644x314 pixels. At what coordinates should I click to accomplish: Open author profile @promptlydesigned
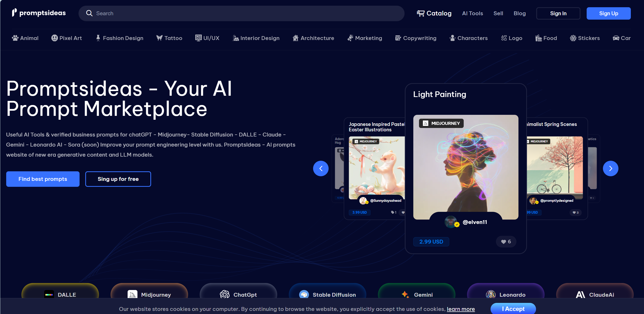(557, 201)
